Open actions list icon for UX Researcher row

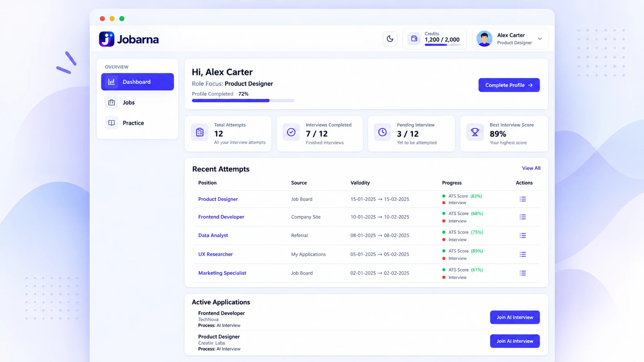point(523,254)
